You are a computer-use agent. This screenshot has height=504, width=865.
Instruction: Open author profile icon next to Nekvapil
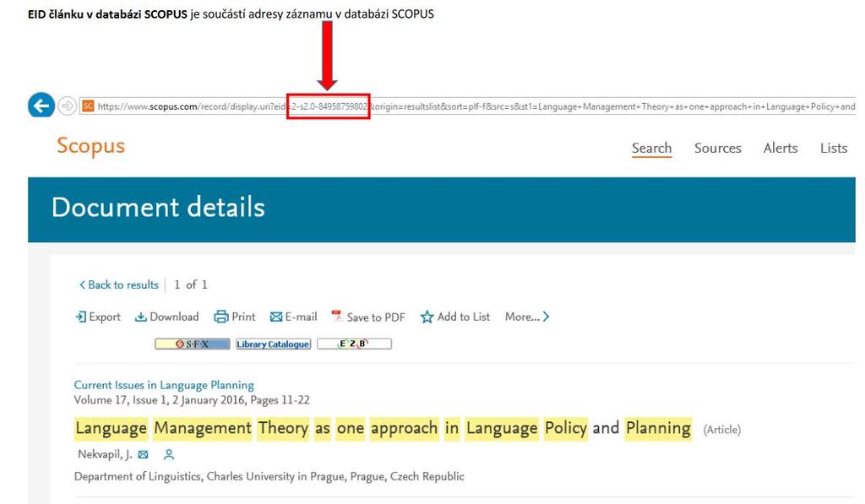(x=169, y=455)
